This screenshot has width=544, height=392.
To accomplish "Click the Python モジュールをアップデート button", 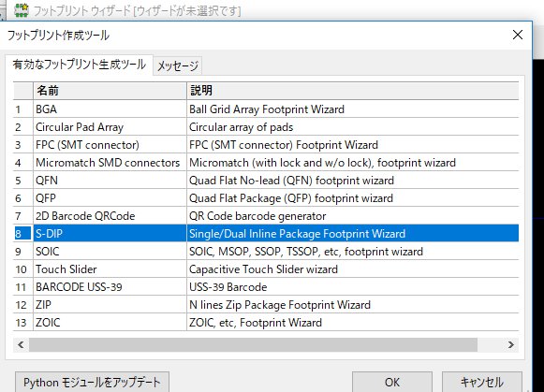I will tap(92, 383).
